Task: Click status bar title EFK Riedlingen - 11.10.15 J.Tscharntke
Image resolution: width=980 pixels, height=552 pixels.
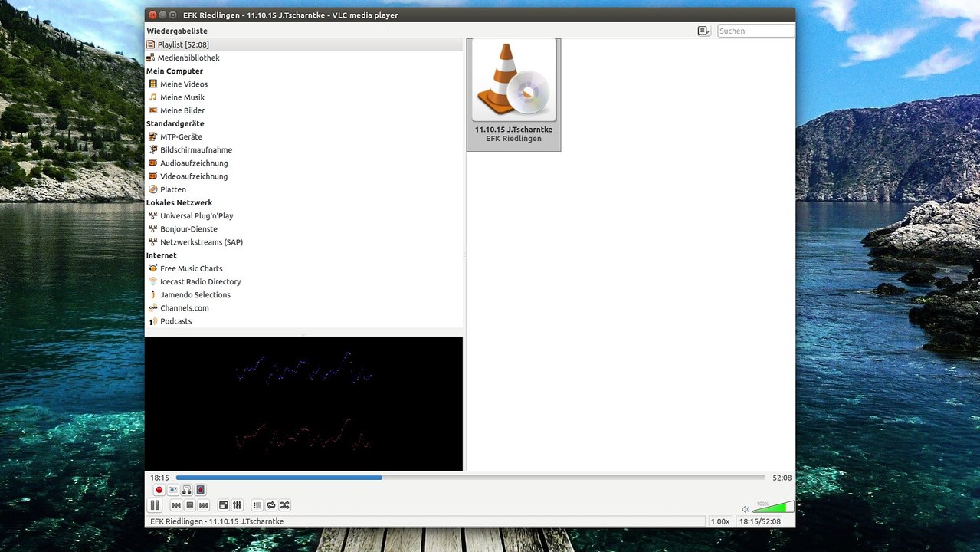Action: click(x=217, y=521)
